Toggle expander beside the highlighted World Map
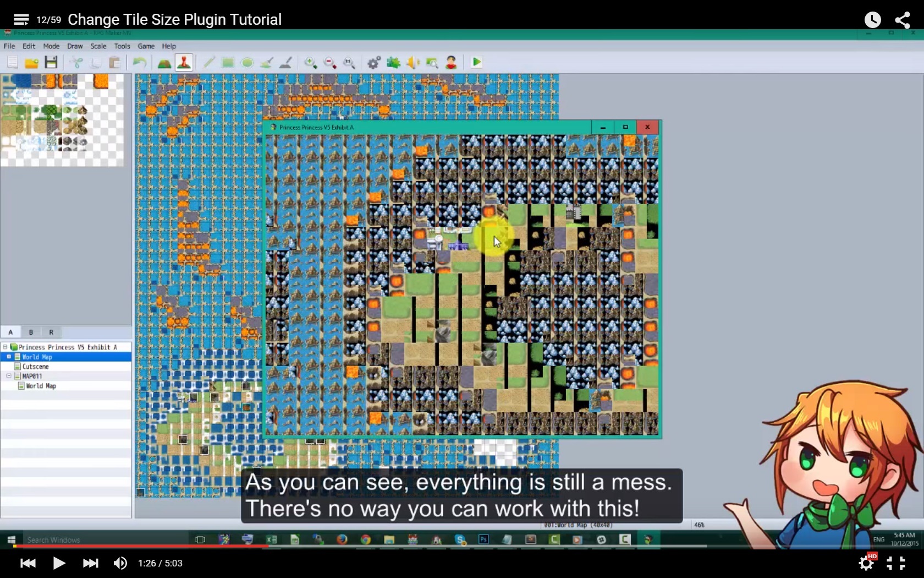Image resolution: width=924 pixels, height=578 pixels. point(9,357)
